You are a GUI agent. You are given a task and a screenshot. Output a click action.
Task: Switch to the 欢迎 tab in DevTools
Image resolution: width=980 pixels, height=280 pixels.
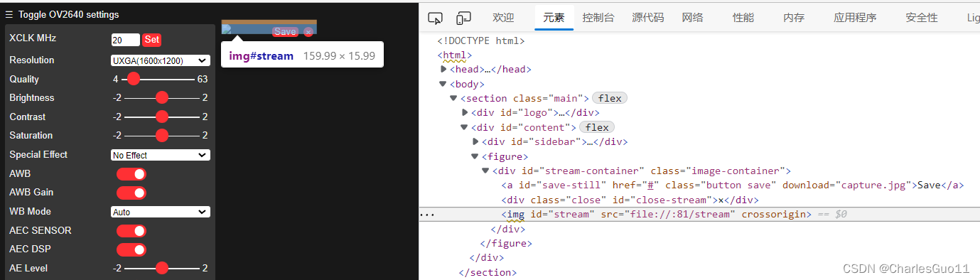point(503,18)
